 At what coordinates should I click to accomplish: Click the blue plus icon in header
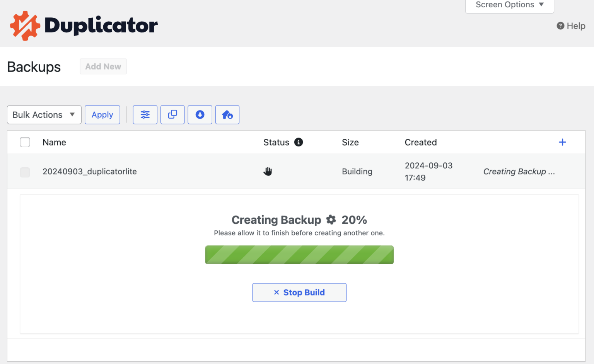coord(562,142)
